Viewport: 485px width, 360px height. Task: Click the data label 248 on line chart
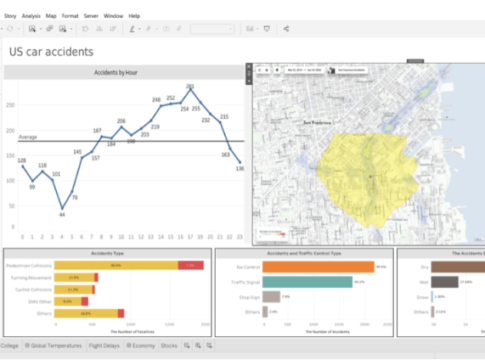click(x=156, y=100)
